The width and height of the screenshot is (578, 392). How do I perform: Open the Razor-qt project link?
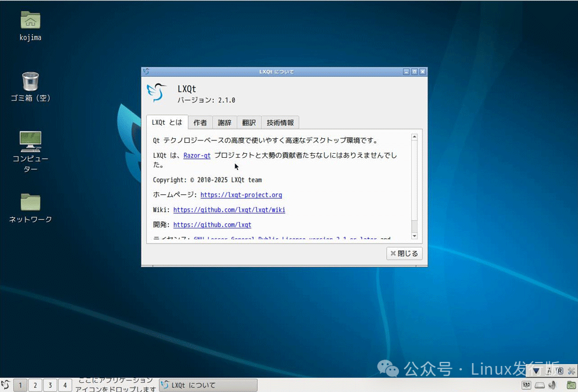pos(197,155)
